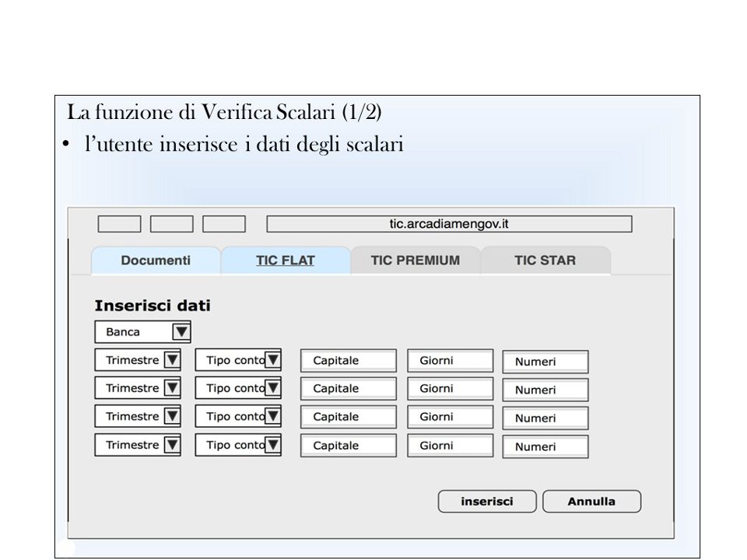
Task: Expand the fourth row Trimestre dropdown
Action: pos(171,446)
